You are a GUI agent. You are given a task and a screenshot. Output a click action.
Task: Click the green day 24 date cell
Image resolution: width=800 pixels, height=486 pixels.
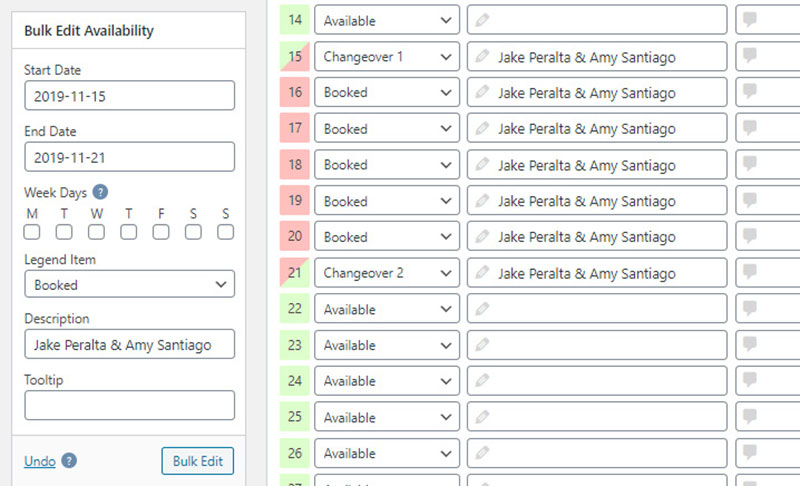(x=294, y=380)
